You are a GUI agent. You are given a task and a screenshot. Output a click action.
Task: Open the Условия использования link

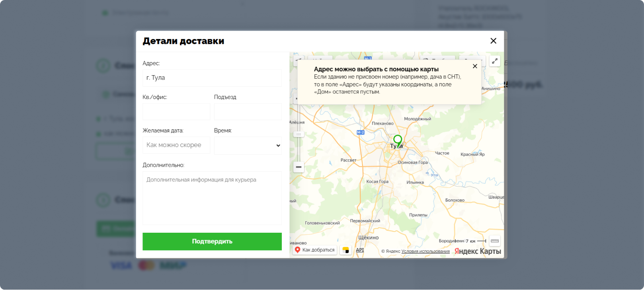(x=425, y=251)
